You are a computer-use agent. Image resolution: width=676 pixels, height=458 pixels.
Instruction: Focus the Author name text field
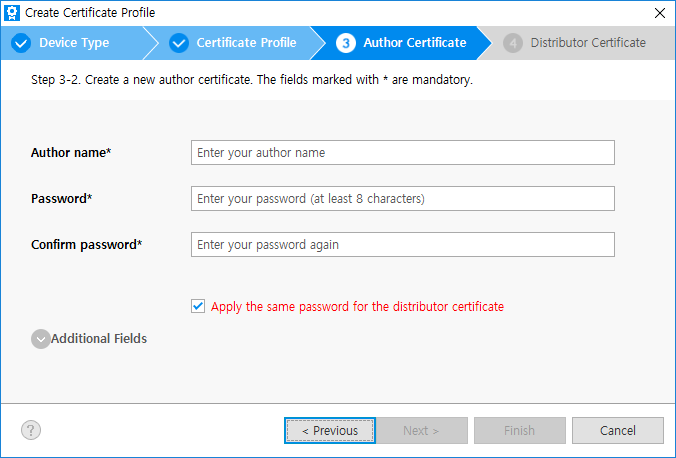pyautogui.click(x=402, y=153)
